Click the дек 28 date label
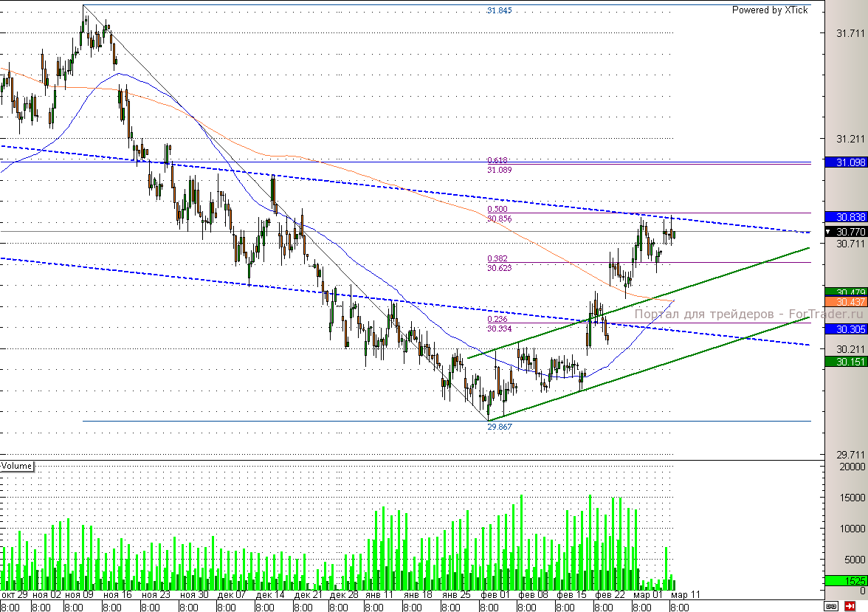The width and height of the screenshot is (868, 612). (344, 595)
